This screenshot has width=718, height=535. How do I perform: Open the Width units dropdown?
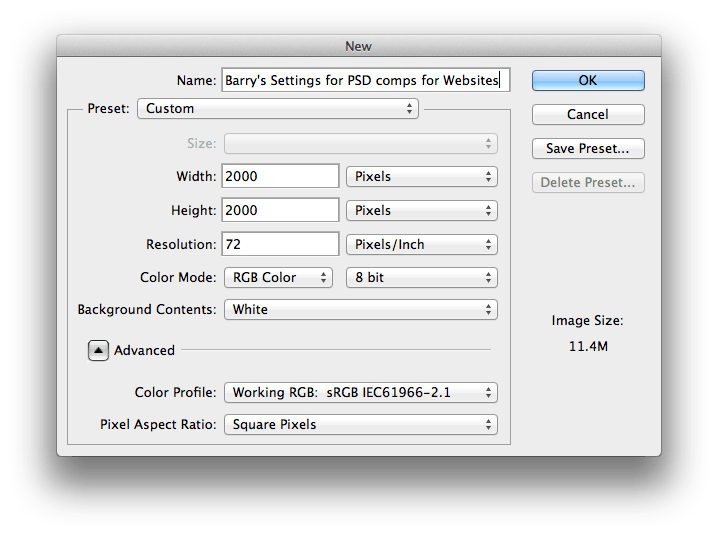(x=422, y=176)
